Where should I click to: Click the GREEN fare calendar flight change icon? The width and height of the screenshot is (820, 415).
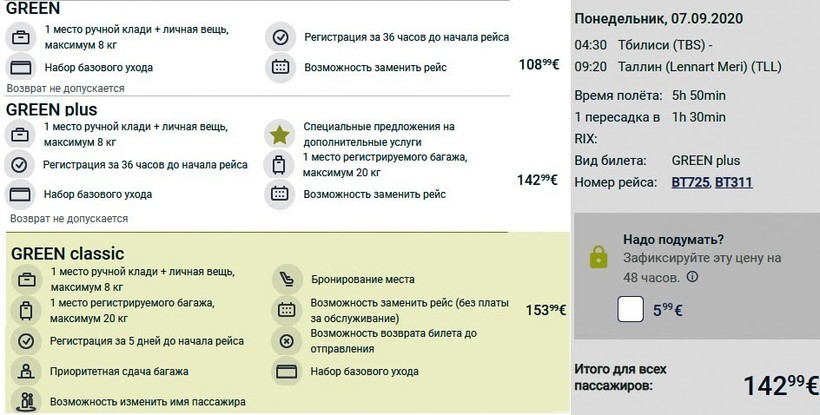(280, 67)
